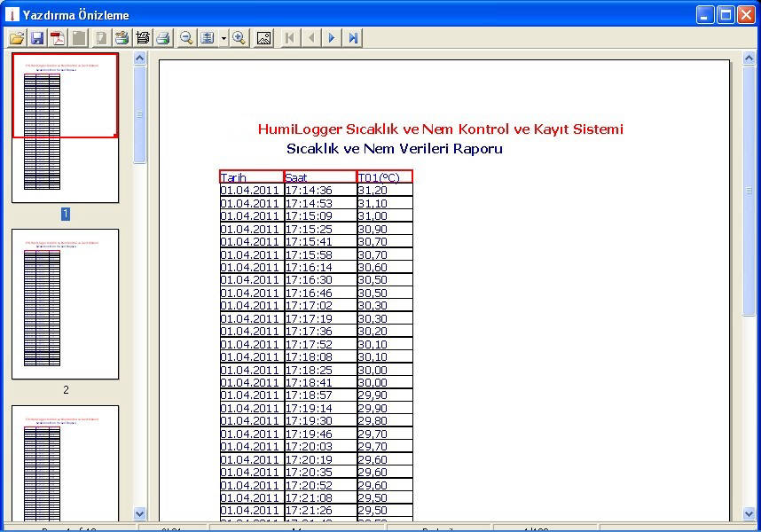
Task: Minimize the Yazdırma Önizleme window
Action: point(705,15)
